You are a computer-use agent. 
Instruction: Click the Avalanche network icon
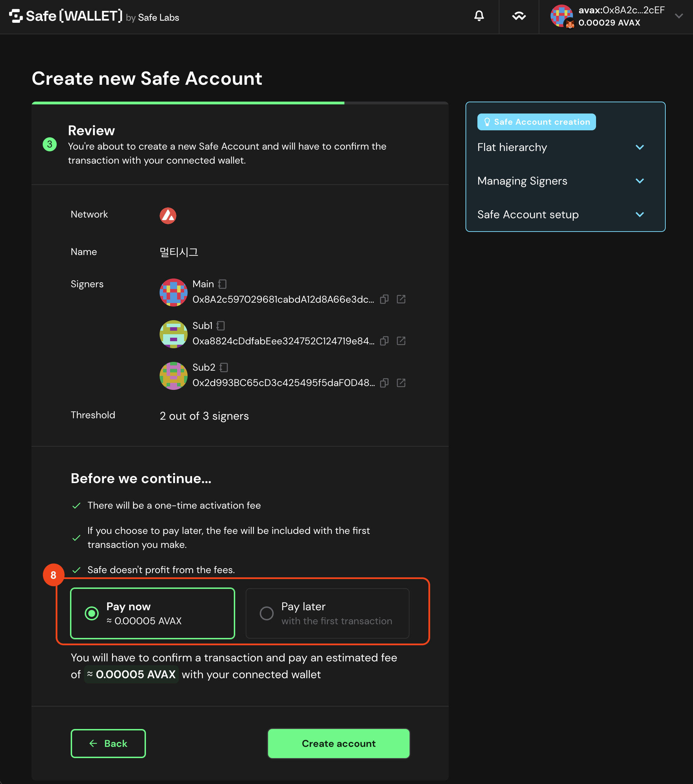168,215
